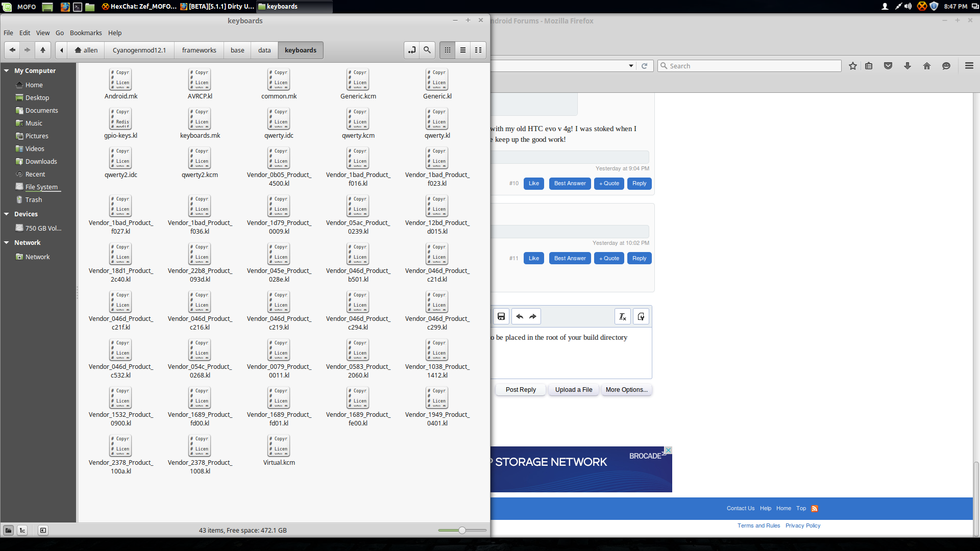Switch to list view mode
980x551 pixels.
463,50
